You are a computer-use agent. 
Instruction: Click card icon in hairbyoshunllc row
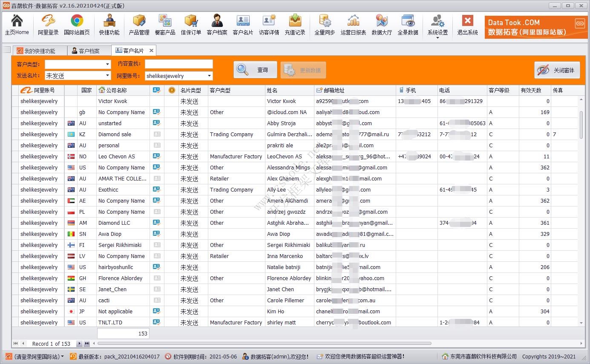click(x=157, y=267)
